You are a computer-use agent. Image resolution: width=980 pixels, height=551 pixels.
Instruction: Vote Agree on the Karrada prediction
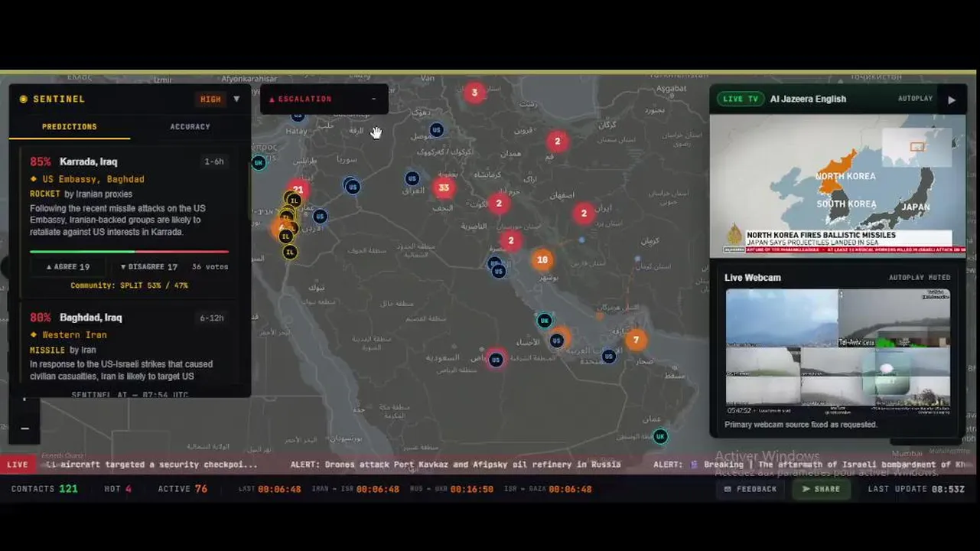(68, 267)
